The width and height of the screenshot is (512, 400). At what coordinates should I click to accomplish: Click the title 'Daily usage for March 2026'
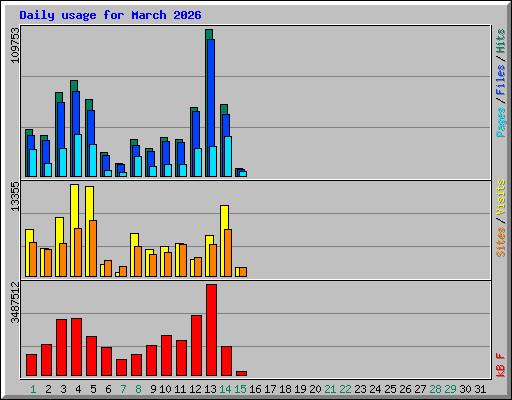(x=110, y=15)
